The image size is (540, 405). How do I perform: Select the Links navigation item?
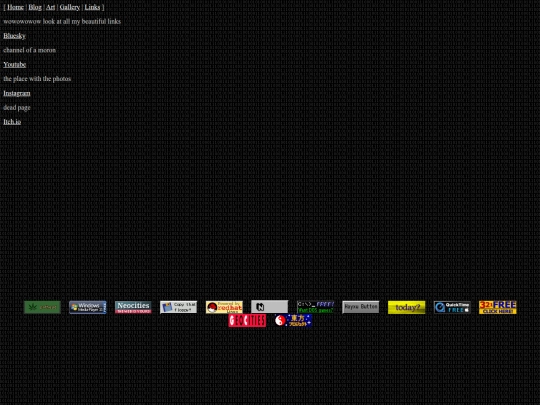pyautogui.click(x=92, y=7)
